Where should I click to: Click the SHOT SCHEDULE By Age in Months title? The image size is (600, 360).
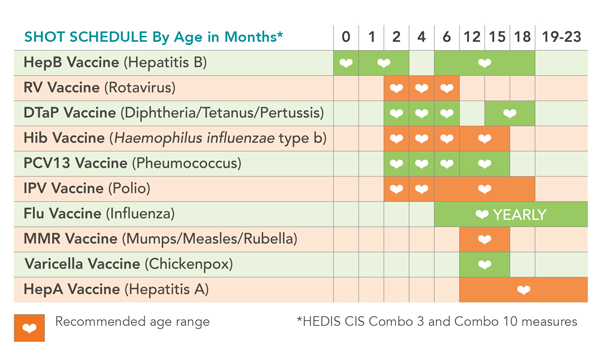tap(153, 37)
